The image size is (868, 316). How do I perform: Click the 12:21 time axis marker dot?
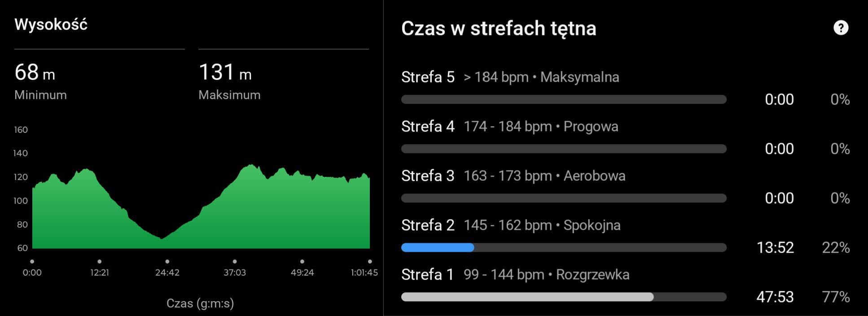click(x=99, y=261)
